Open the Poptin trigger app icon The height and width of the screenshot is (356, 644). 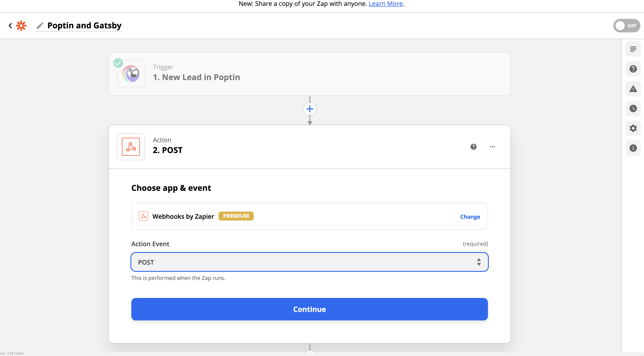pos(131,74)
